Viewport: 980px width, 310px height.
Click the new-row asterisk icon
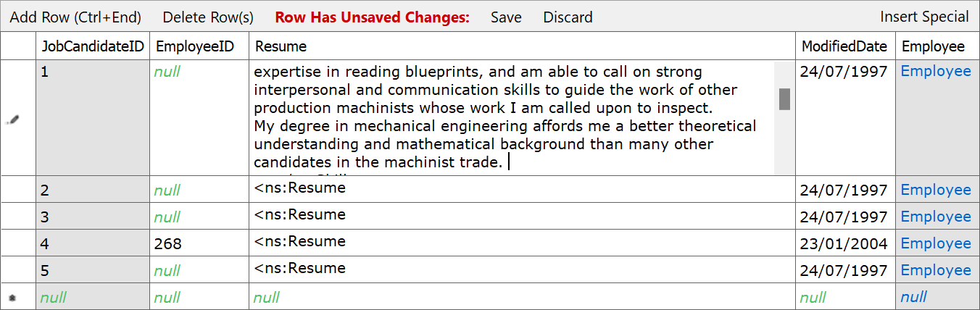(x=11, y=298)
